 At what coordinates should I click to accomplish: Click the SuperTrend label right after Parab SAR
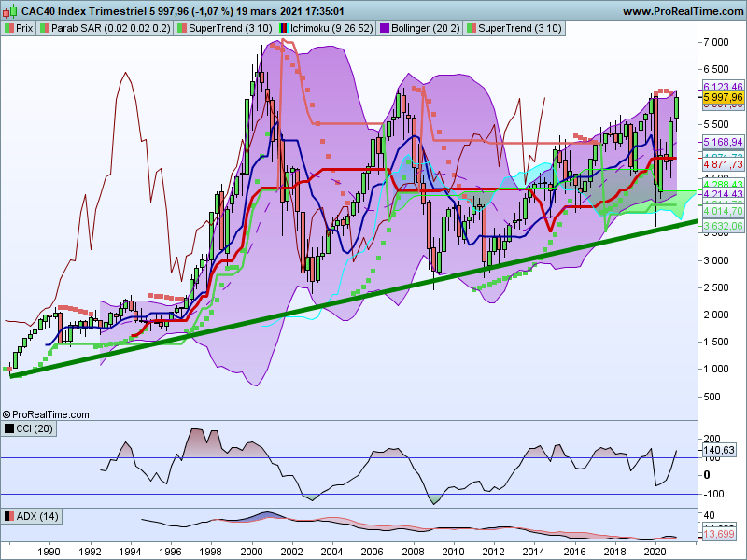click(225, 28)
